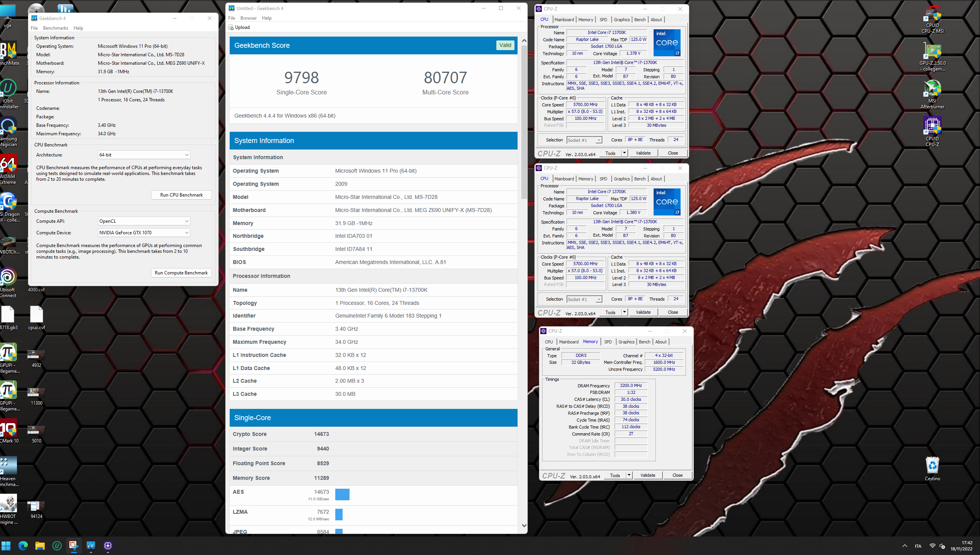The width and height of the screenshot is (980, 555).
Task: Launch the Heaven benchmark desktop icon
Action: (8, 471)
